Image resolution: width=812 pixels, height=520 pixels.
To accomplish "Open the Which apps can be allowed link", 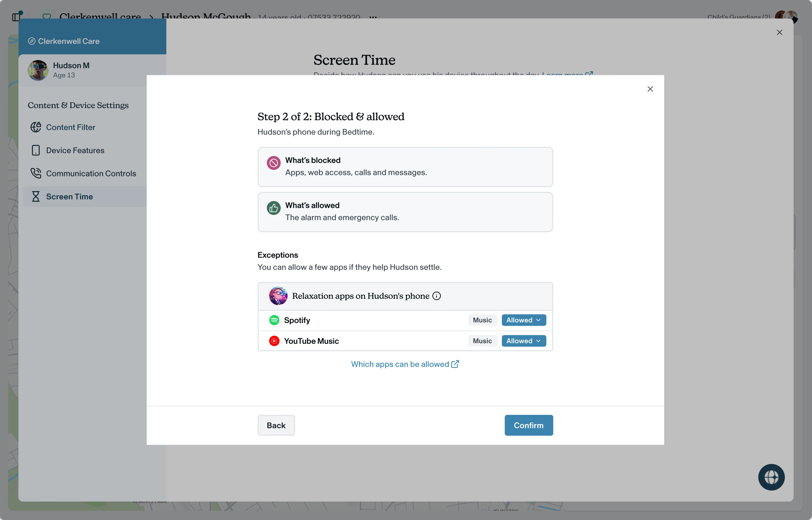I will 405,364.
